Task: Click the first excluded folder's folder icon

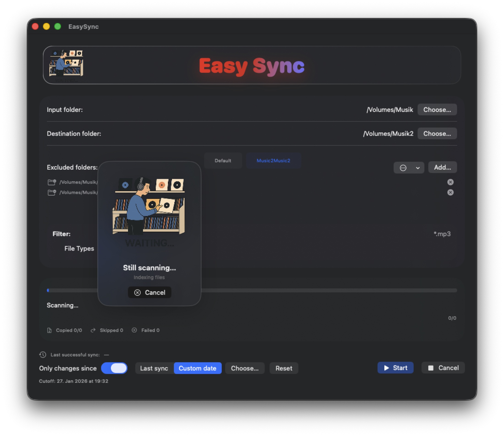Action: pos(52,182)
